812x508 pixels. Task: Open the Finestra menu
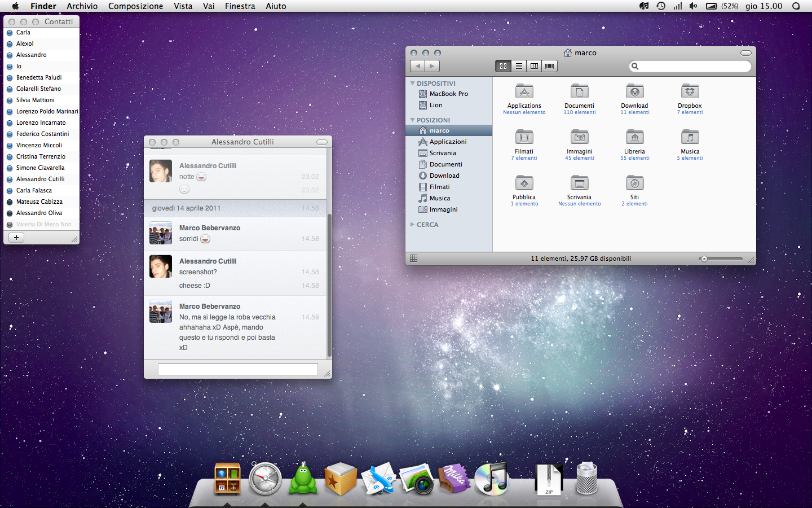240,6
